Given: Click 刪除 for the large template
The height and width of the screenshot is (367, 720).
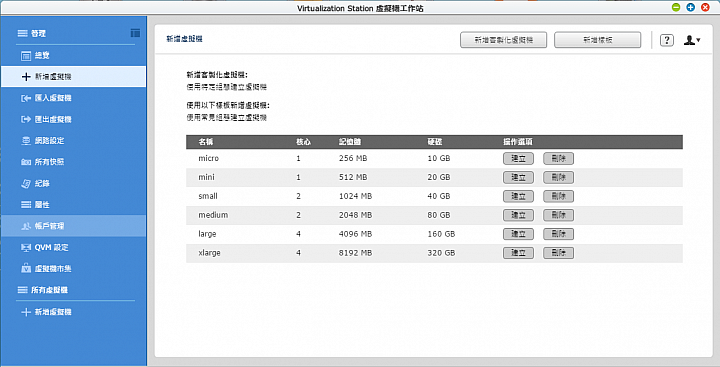Looking at the screenshot, I should tap(558, 234).
